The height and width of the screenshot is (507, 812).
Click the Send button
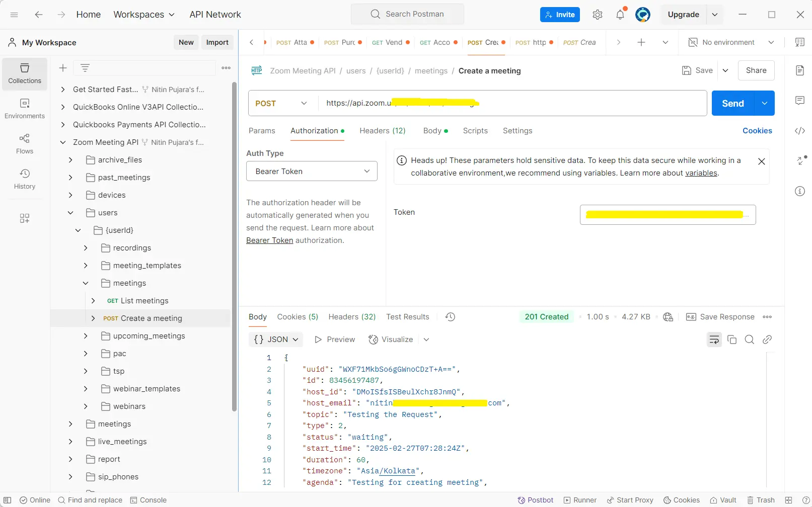[x=733, y=103]
